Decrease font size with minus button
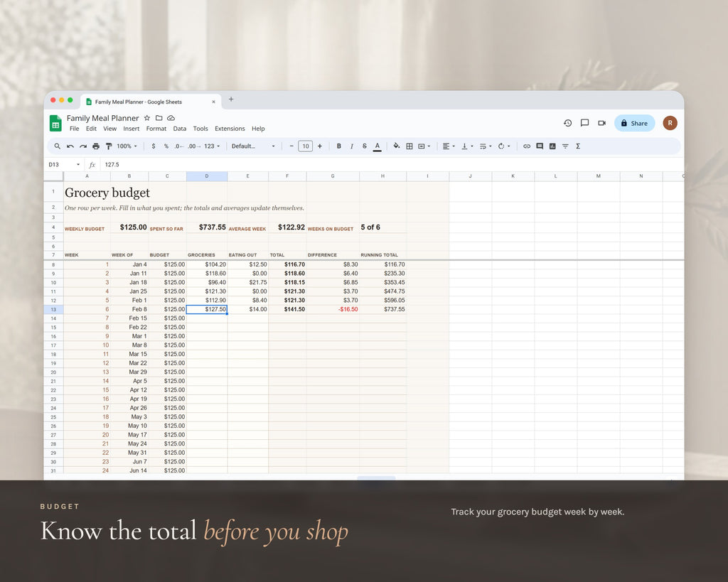 (291, 146)
